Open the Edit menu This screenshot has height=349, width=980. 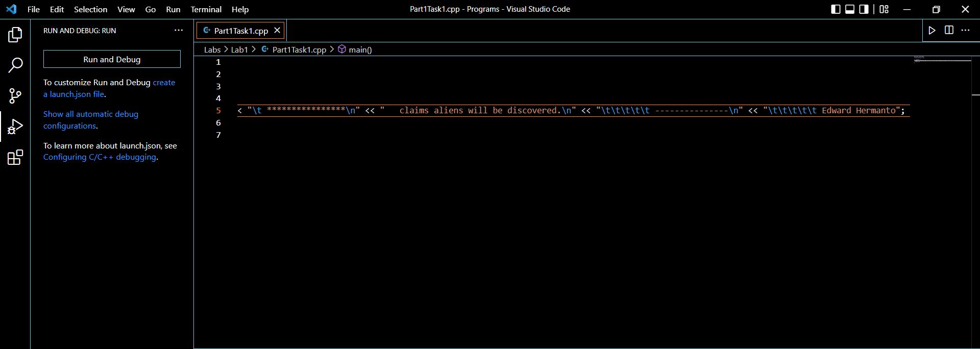(x=57, y=9)
